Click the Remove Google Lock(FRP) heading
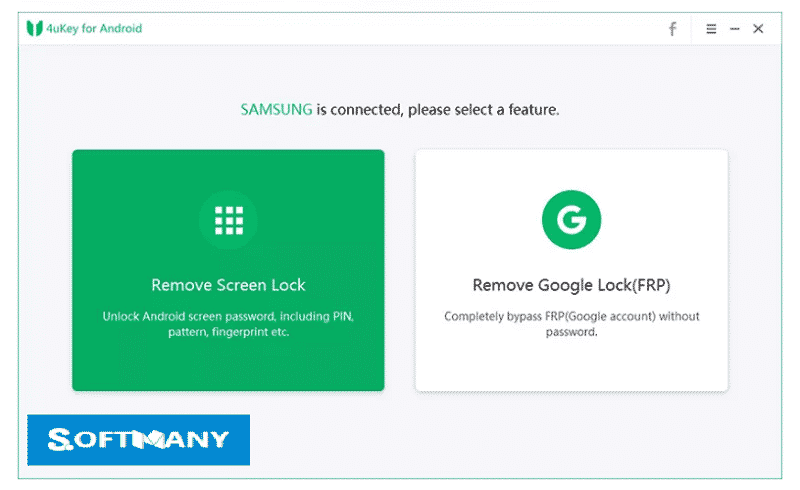This screenshot has width=800, height=490. pyautogui.click(x=571, y=285)
